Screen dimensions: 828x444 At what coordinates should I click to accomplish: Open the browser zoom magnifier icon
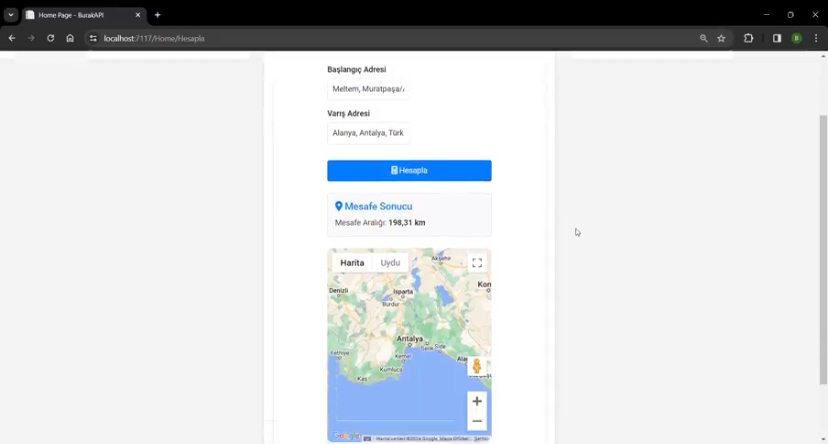[703, 38]
